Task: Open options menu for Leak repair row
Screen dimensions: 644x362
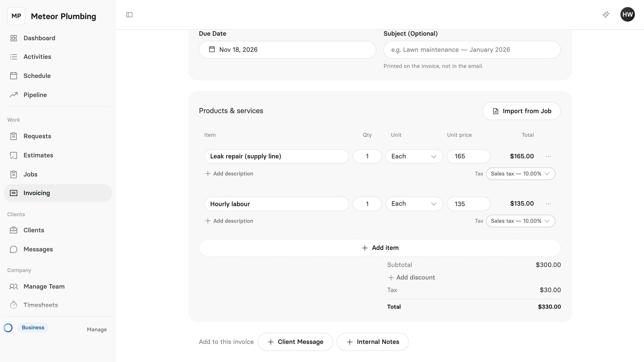Action: [x=548, y=156]
